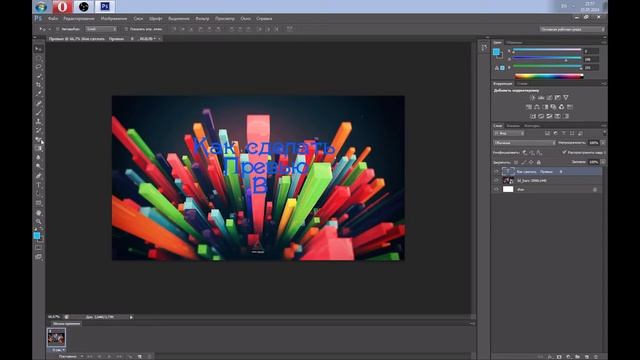Screen dimensions: 640x360
Task: Filter layers by type layers icon
Action: point(564,133)
